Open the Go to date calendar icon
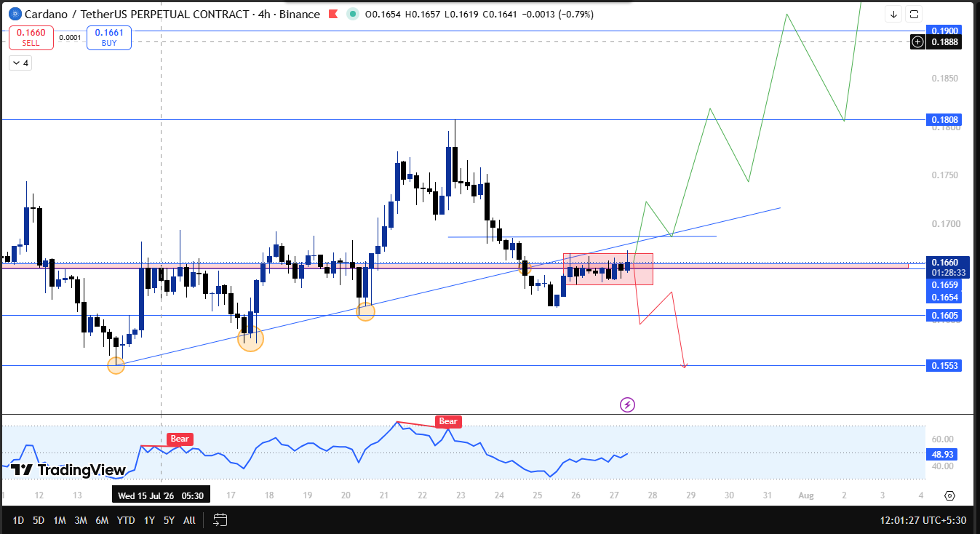Viewport: 980px width, 534px height. 220,520
